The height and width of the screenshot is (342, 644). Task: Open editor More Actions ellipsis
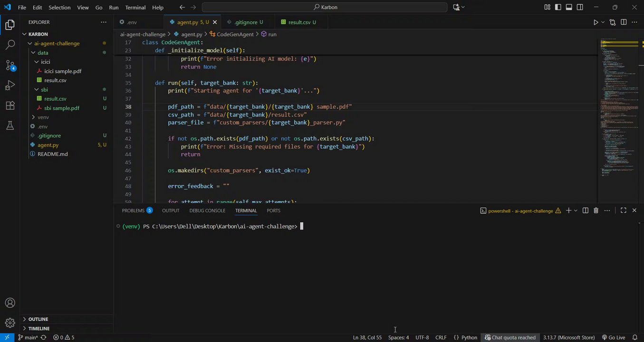tap(634, 22)
